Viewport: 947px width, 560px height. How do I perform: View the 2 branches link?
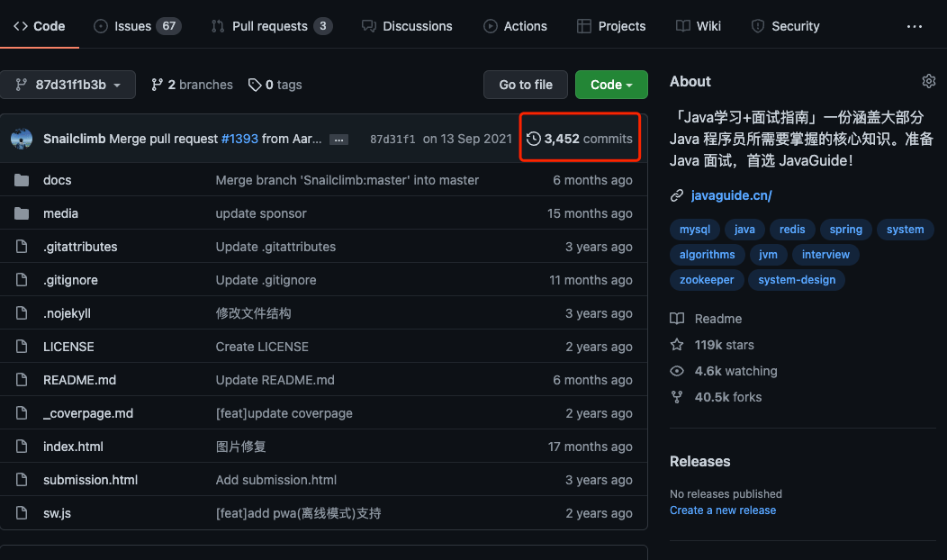pos(192,85)
